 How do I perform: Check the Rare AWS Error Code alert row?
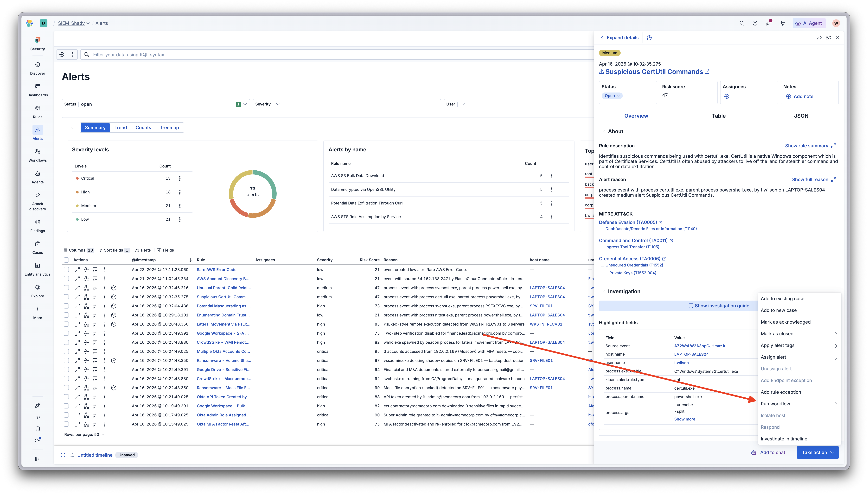[66, 270]
